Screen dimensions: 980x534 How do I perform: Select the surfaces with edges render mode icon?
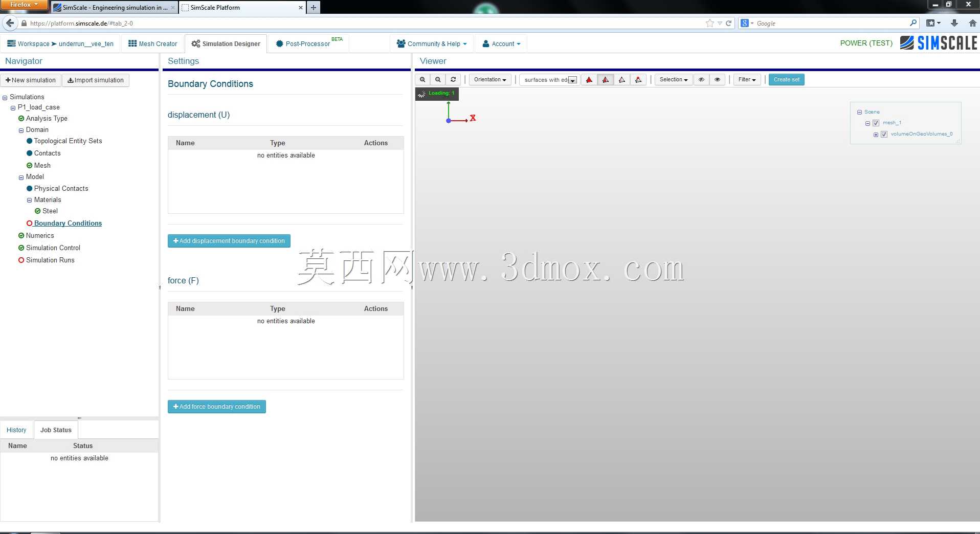click(x=606, y=80)
